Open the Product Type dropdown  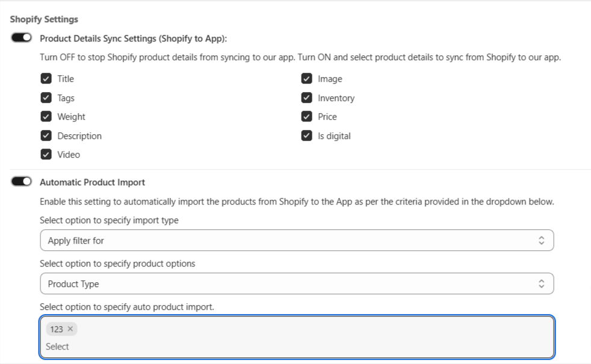[x=297, y=284]
